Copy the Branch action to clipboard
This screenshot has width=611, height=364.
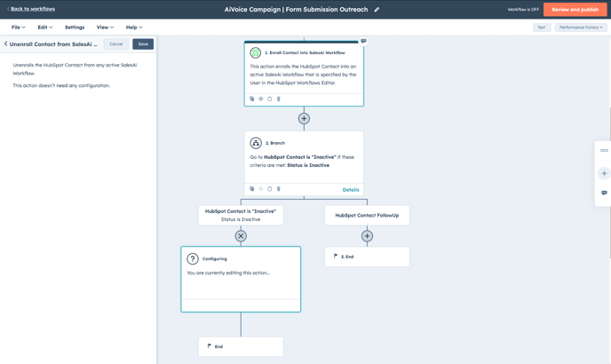pyautogui.click(x=270, y=189)
